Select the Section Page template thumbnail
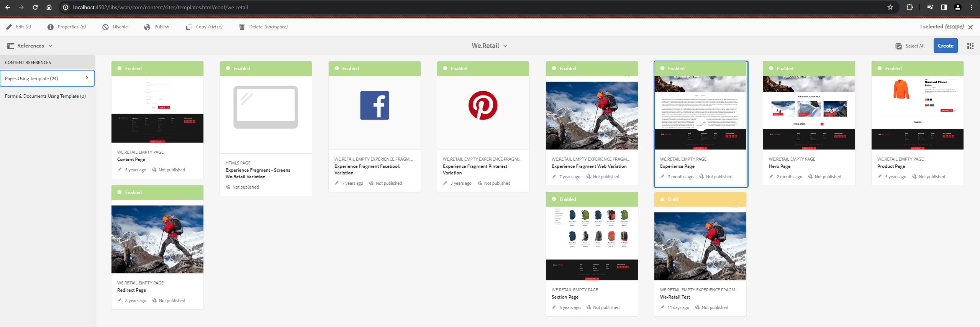This screenshot has width=980, height=327. (592, 243)
